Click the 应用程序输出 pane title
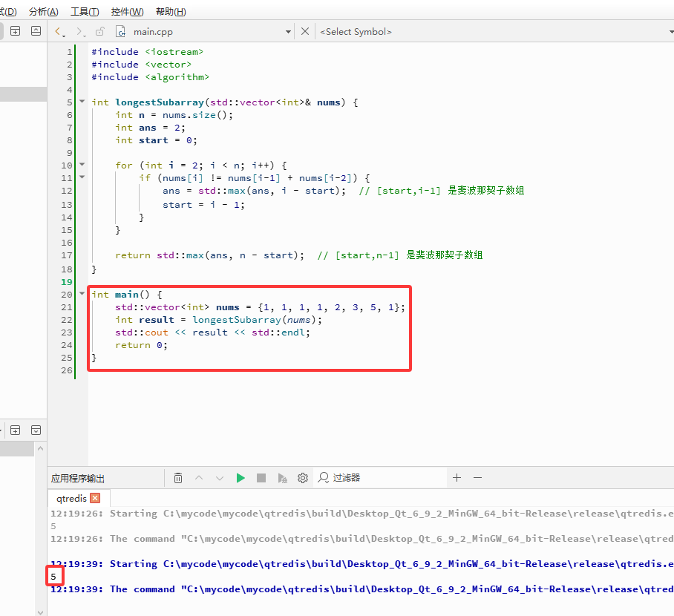Screen dimensions: 674x616 (78, 479)
